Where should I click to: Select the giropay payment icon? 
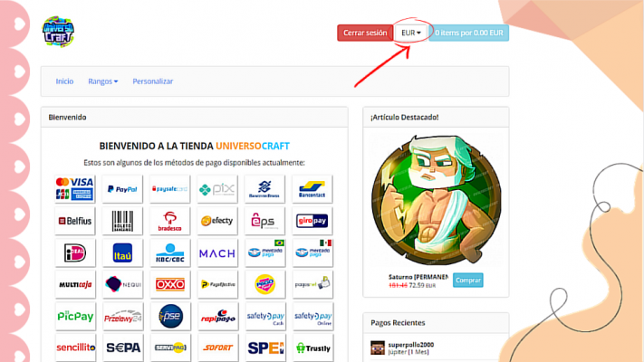312,221
